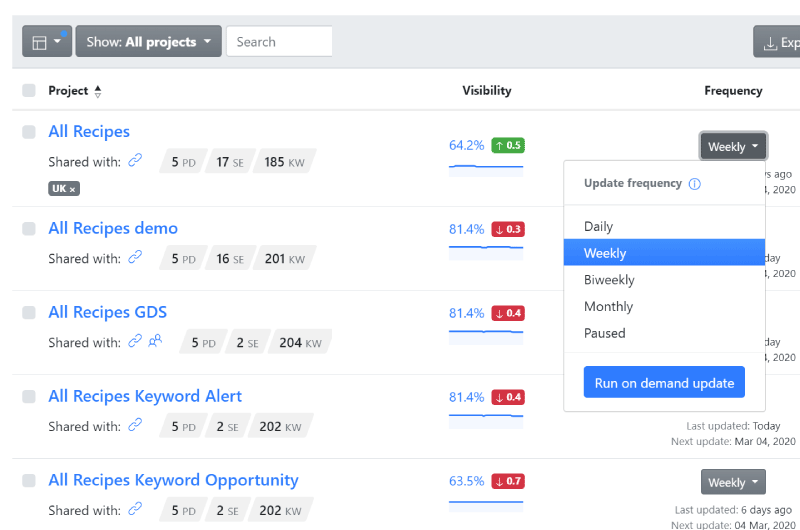The image size is (800, 530).
Task: Choose Biweekly update frequency
Action: (664, 280)
